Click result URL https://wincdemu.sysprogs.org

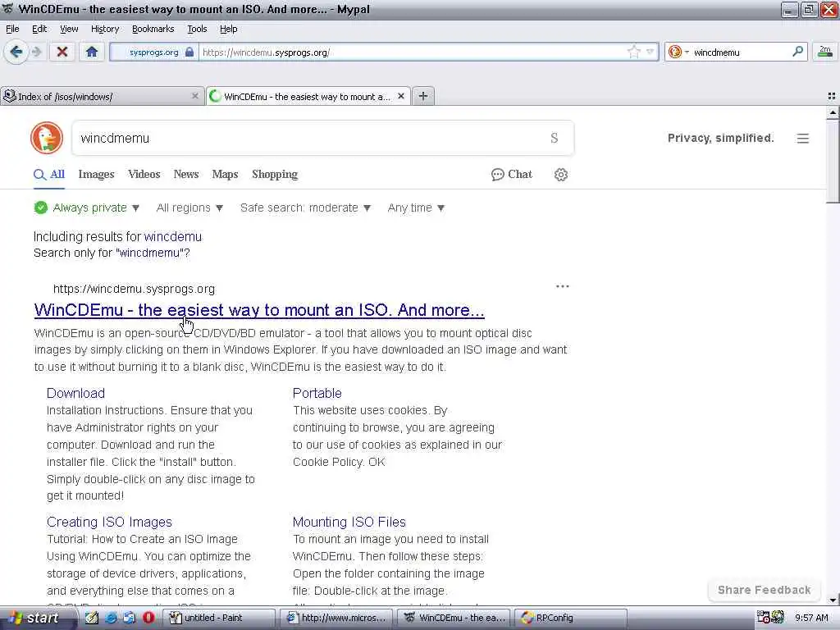(134, 289)
